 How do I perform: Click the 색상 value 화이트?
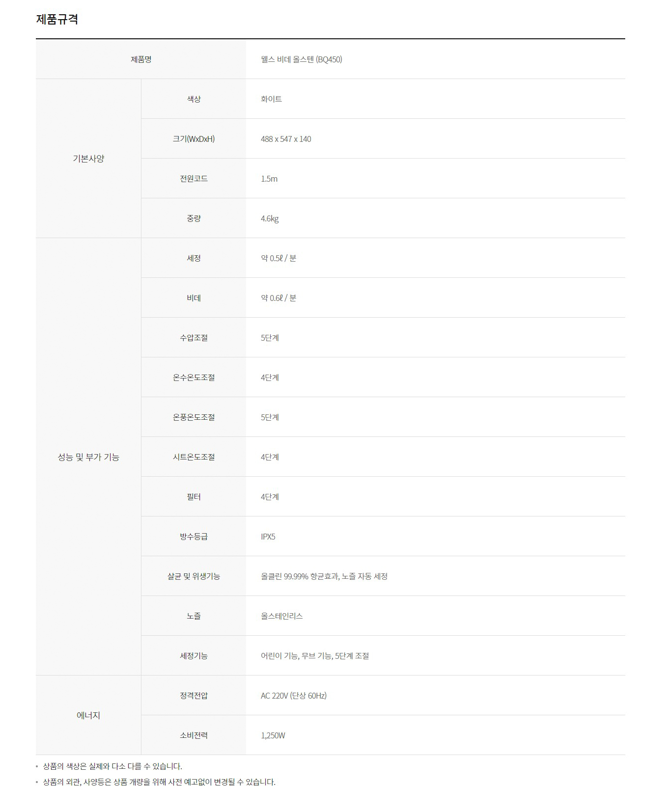pyautogui.click(x=272, y=99)
